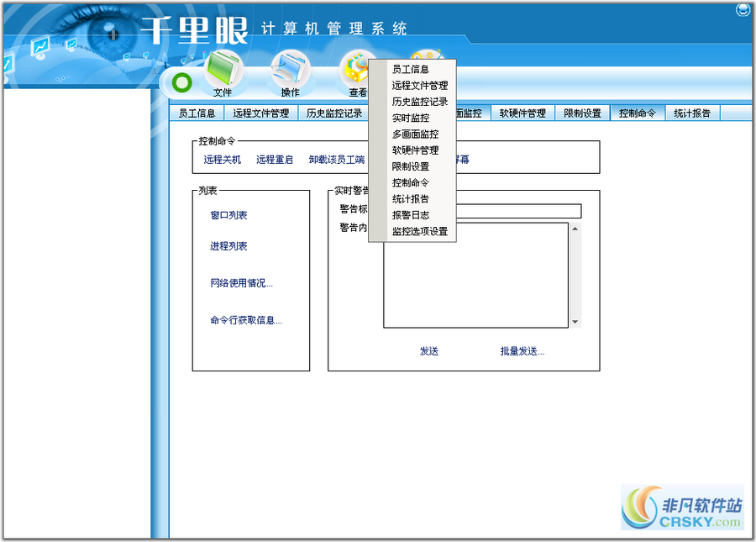
Task: Click the 远程重启 link
Action: [x=275, y=160]
